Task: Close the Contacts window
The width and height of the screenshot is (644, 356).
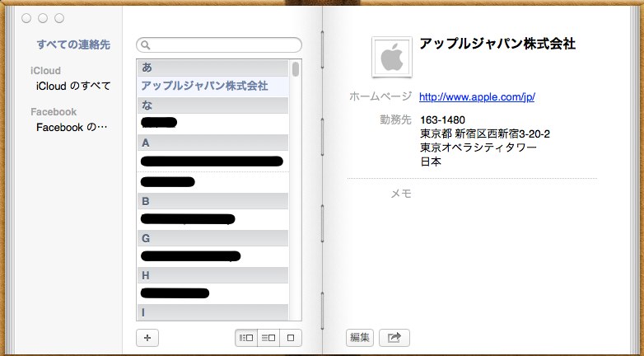Action: (26, 18)
